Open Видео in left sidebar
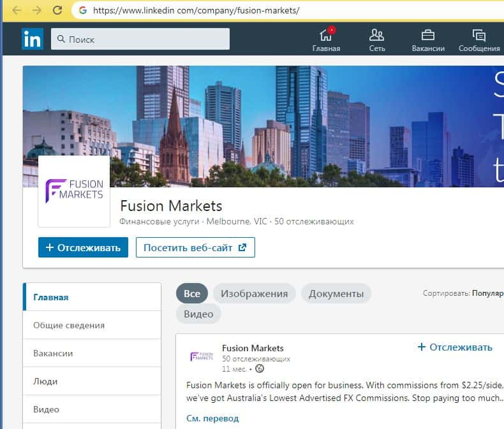504x429 pixels. [x=92, y=409]
